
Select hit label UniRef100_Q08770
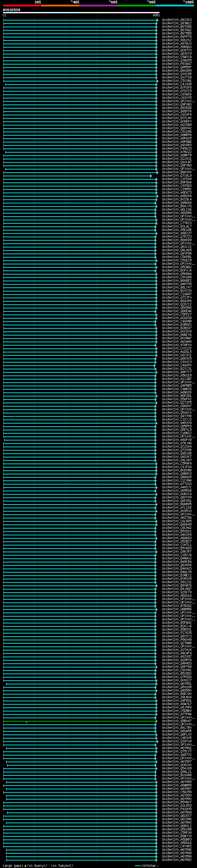[x=176, y=50]
